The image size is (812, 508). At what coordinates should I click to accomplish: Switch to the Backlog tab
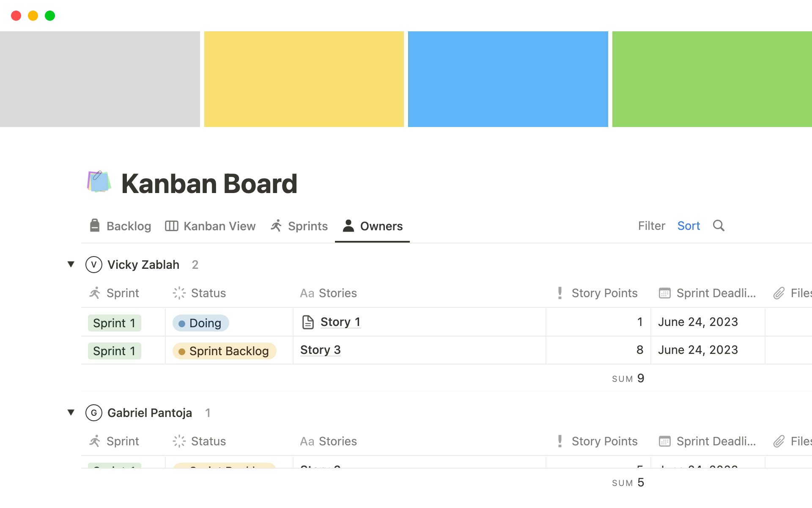click(121, 226)
